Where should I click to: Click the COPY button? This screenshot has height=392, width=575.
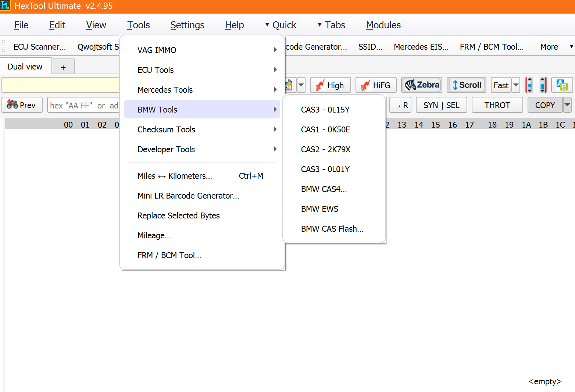pyautogui.click(x=545, y=105)
